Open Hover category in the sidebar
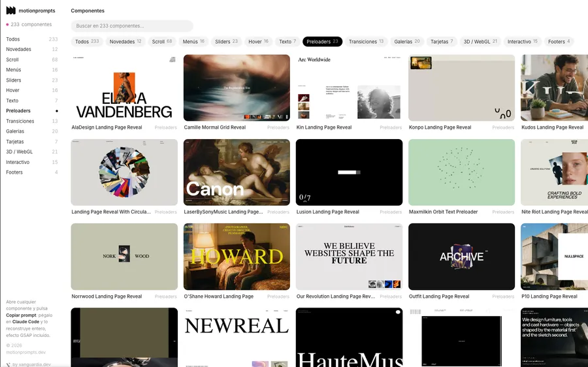The image size is (588, 367). [x=32, y=90]
